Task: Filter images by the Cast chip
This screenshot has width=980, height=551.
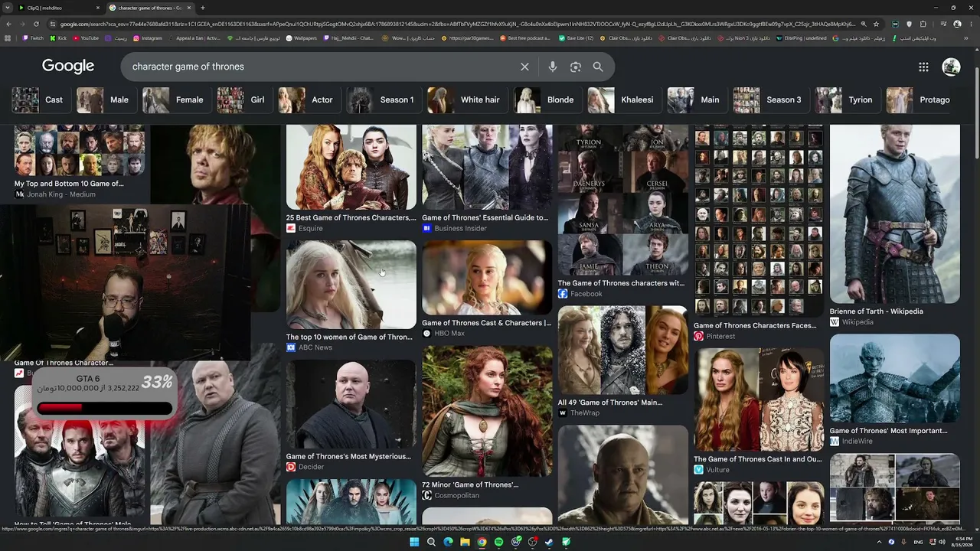Action: [40, 99]
